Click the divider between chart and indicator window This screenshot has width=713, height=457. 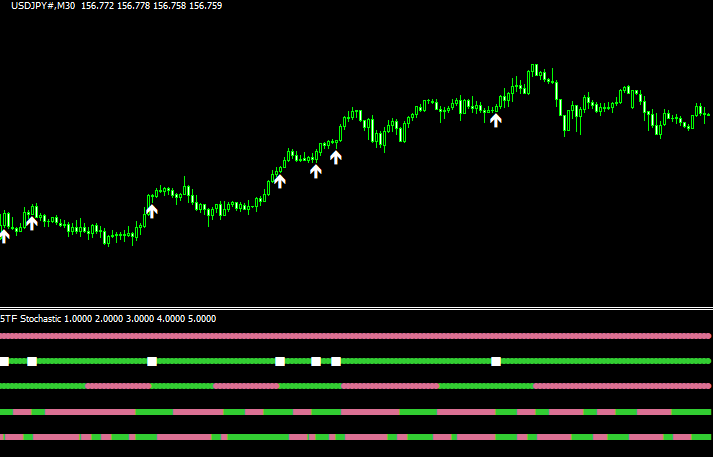pyautogui.click(x=356, y=308)
